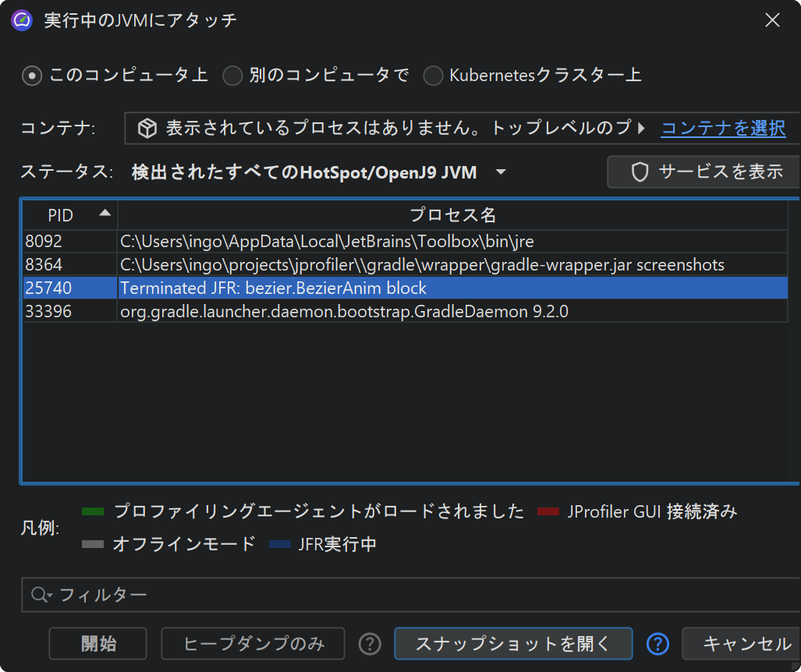Focus the フィルター input field
Image resolution: width=801 pixels, height=672 pixels.
pyautogui.click(x=411, y=595)
